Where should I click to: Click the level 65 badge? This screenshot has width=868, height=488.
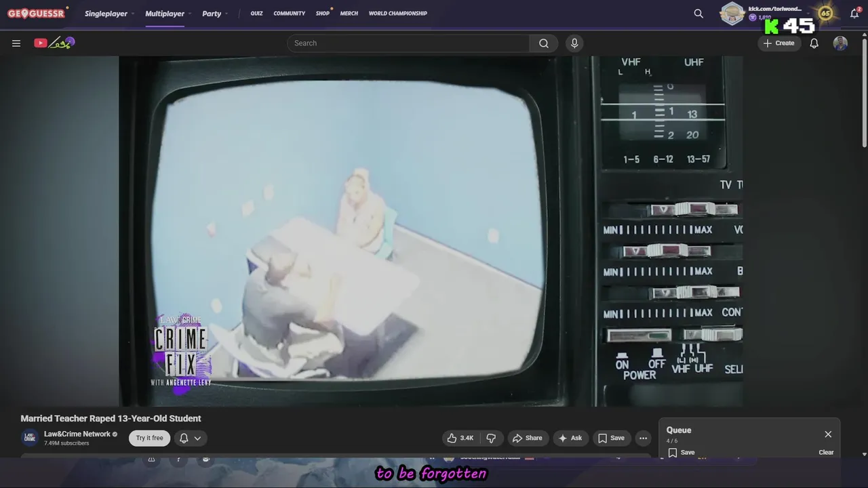click(x=825, y=14)
